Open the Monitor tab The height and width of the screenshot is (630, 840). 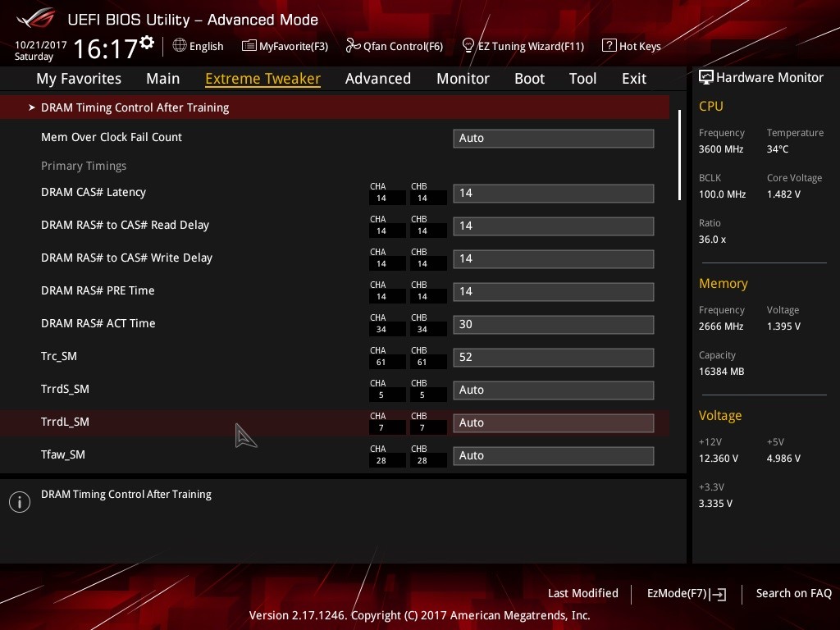[463, 78]
